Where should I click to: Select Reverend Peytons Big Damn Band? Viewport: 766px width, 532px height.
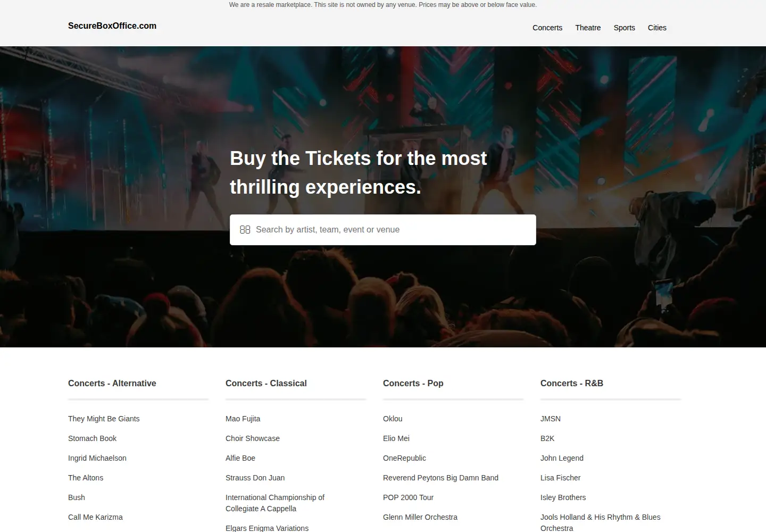440,478
